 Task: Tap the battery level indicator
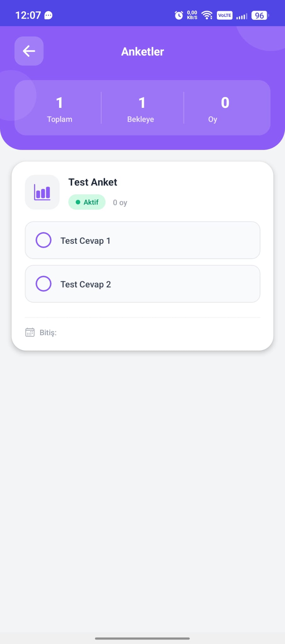pyautogui.click(x=260, y=15)
